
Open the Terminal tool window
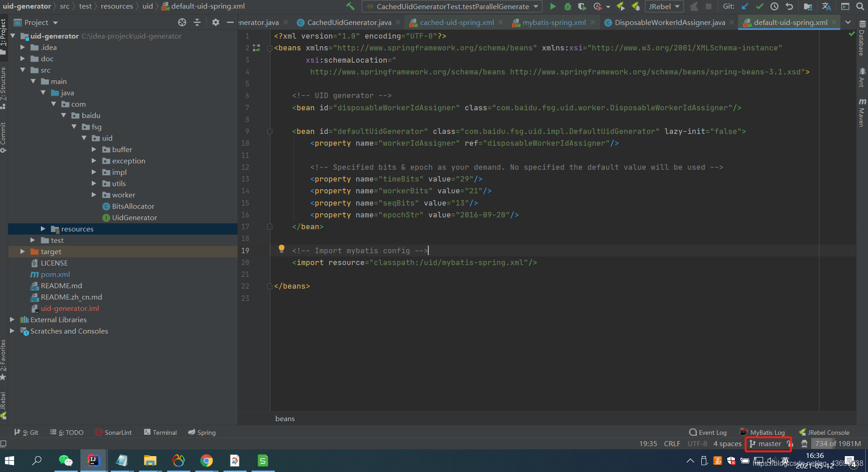pos(160,433)
